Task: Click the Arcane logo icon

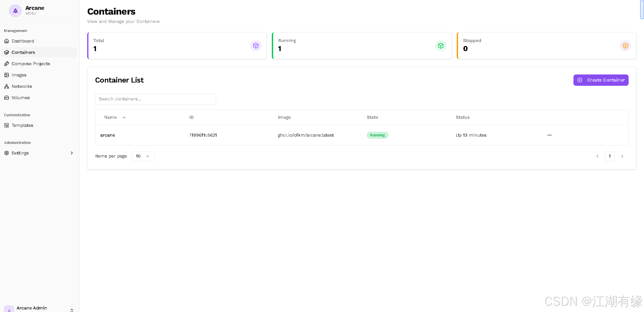Action: point(15,11)
